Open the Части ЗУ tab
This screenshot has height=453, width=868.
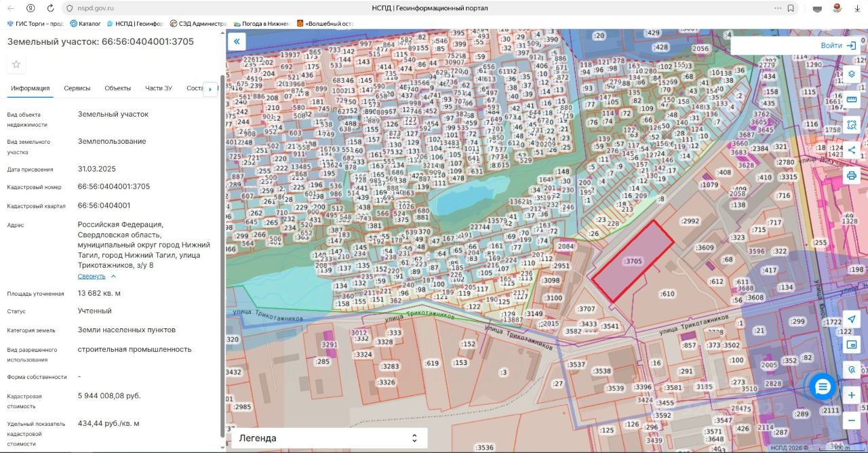[x=158, y=88]
